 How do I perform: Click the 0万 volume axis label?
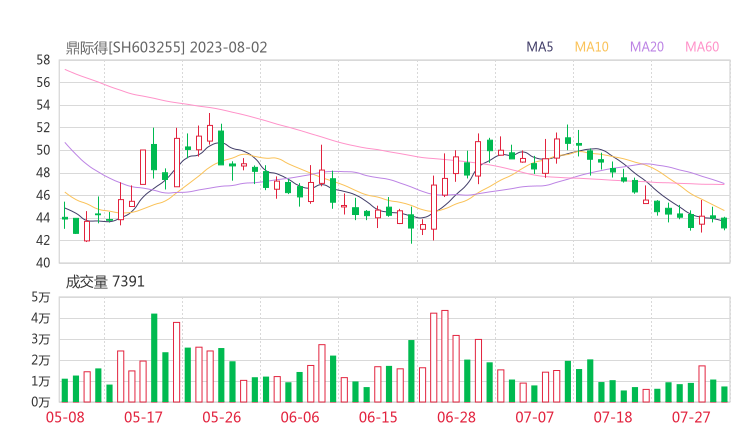pos(41,402)
